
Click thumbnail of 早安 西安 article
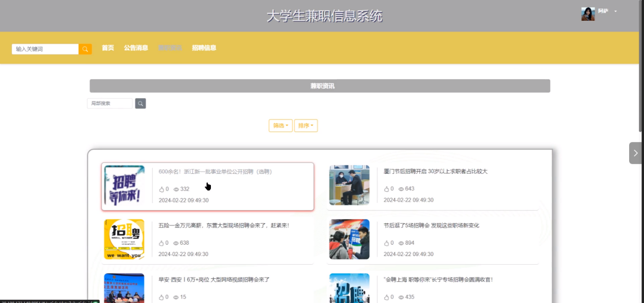124,288
